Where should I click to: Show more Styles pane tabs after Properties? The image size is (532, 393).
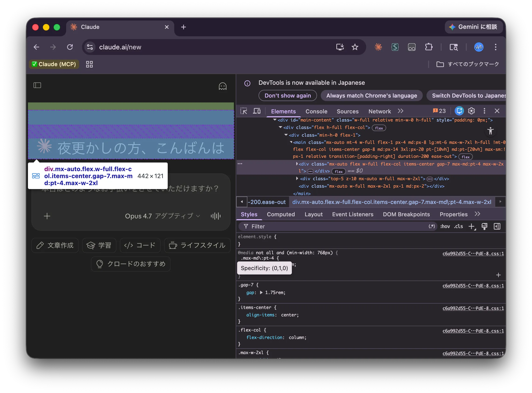(x=477, y=214)
